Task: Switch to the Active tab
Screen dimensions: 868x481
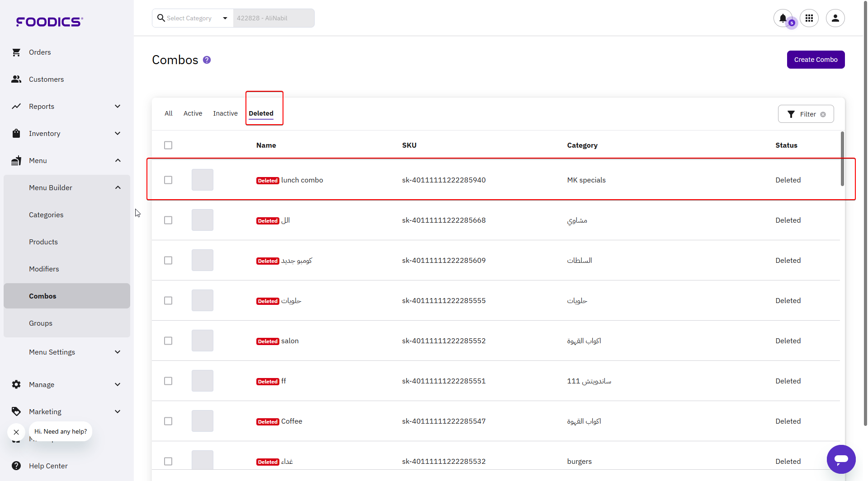Action: tap(193, 113)
